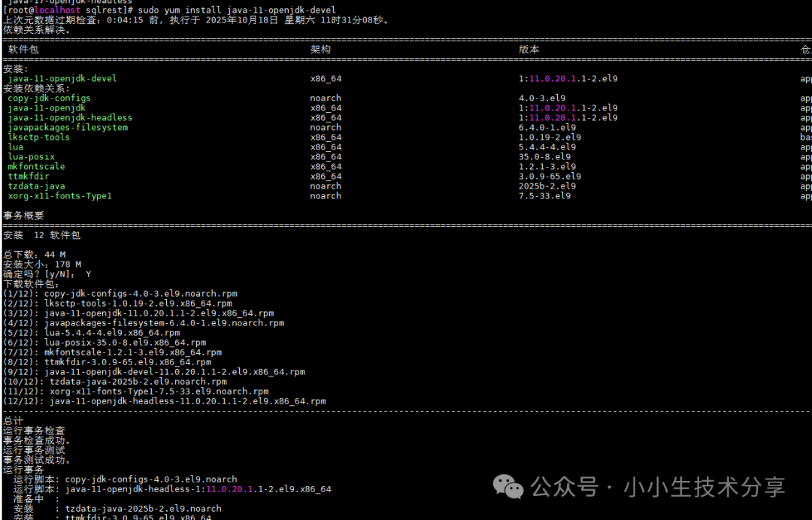Viewport: 812px width, 520px height.
Task: Click version 1.2.1-3.el9 in the table
Action: coord(547,167)
